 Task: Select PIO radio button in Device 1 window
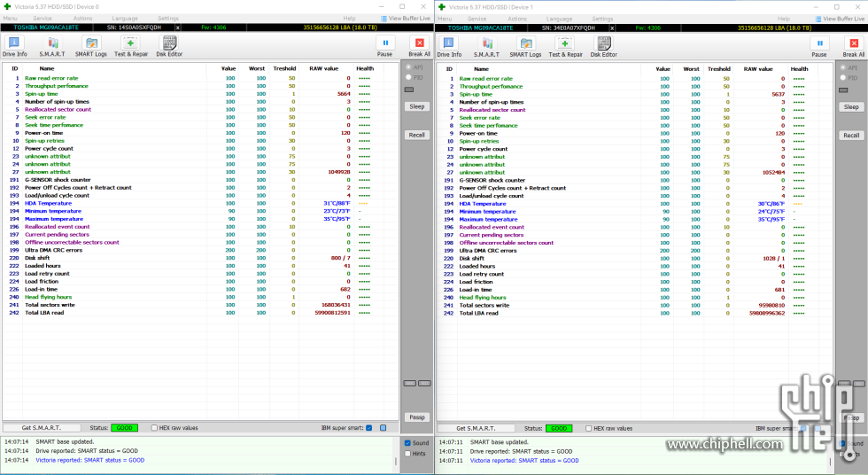[843, 77]
